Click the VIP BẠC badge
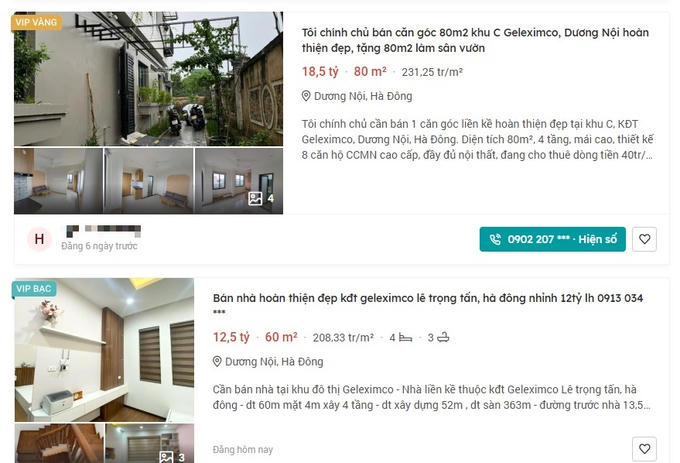Screen dimensions: 680x463 (x=34, y=288)
